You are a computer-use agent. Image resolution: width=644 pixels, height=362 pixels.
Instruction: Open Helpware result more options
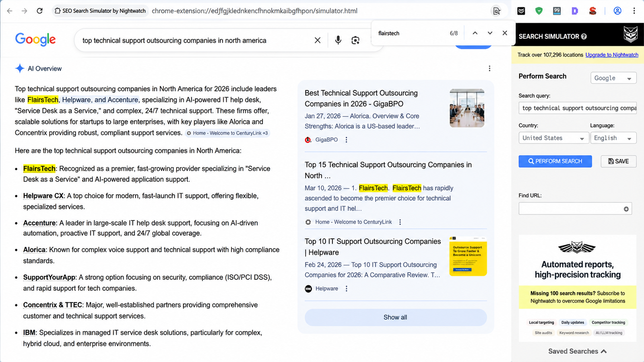click(347, 288)
